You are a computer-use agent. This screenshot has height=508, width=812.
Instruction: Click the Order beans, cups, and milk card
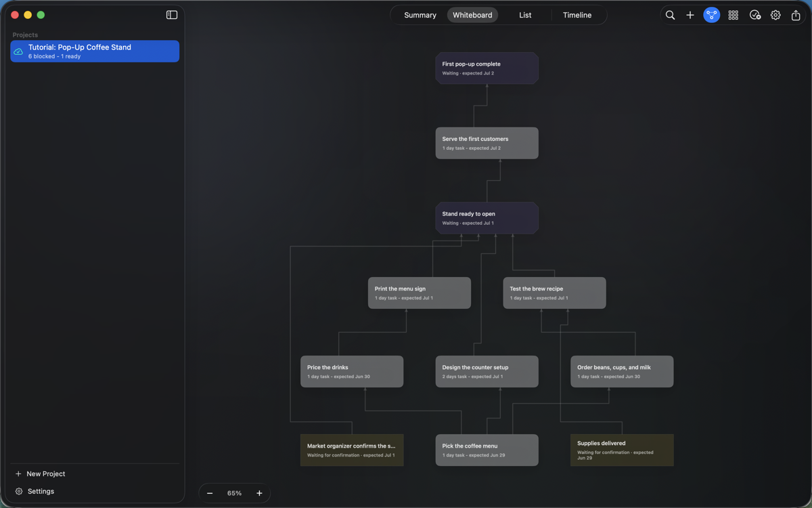pyautogui.click(x=622, y=371)
